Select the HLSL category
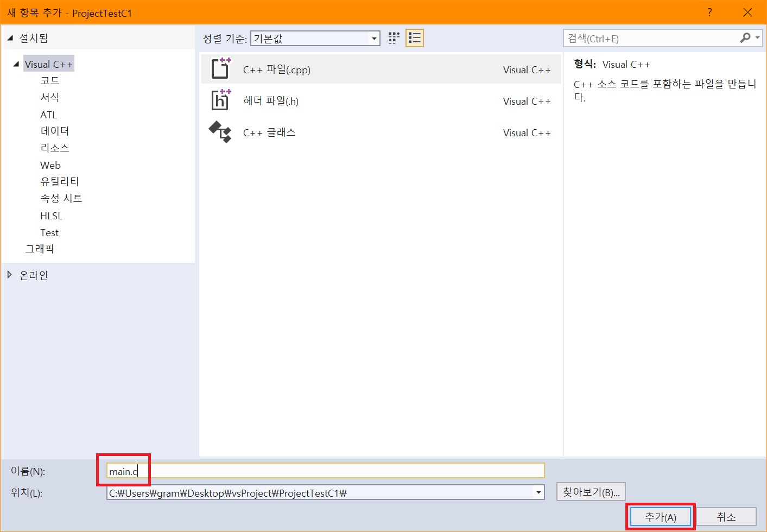The height and width of the screenshot is (532, 767). click(51, 216)
